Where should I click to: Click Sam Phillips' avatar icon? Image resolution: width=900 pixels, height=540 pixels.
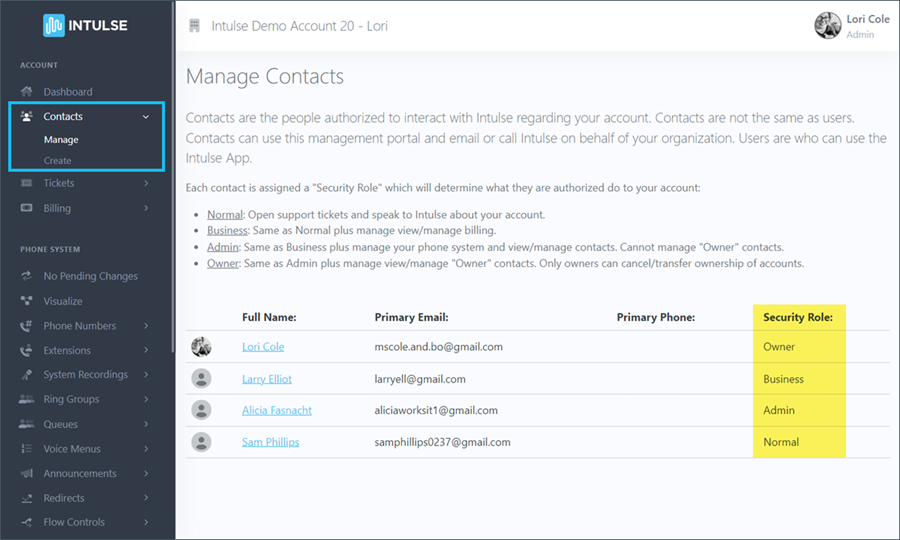click(201, 442)
